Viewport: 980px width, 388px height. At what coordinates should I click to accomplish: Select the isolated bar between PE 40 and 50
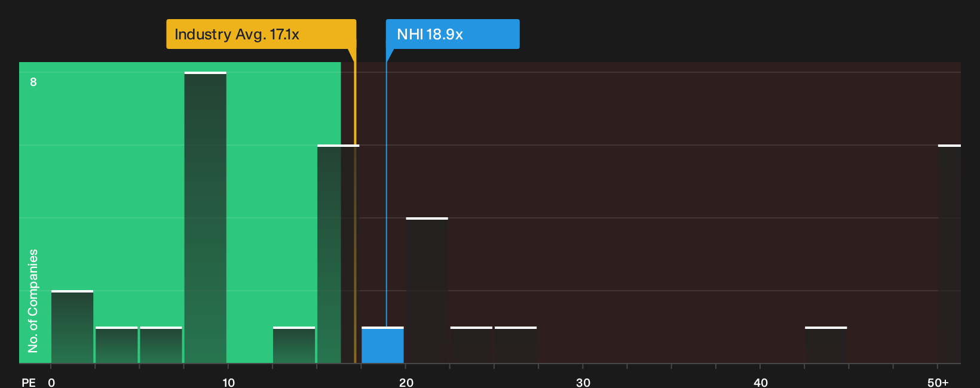point(826,345)
